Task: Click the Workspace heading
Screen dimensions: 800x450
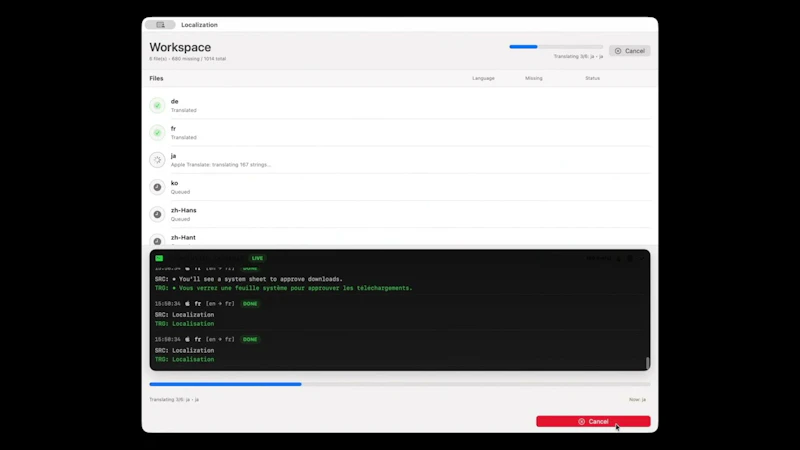Action: 180,47
